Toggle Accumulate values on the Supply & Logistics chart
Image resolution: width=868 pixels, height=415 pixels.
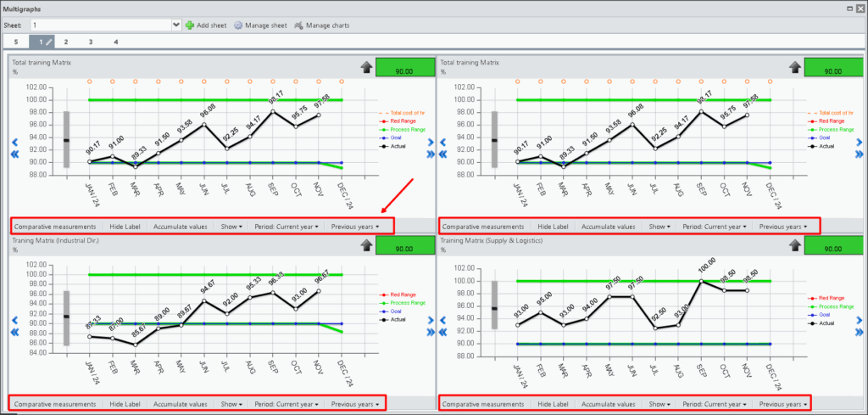(608, 404)
